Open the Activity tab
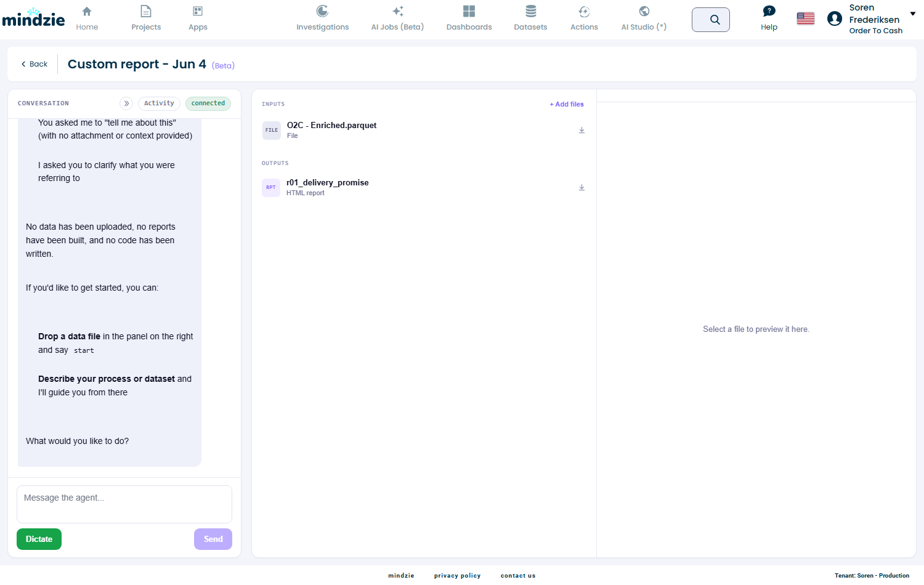This screenshot has width=924, height=585. pyautogui.click(x=159, y=103)
